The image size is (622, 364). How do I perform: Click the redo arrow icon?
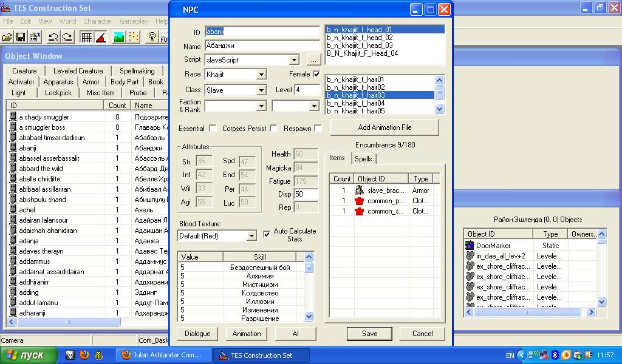[67, 37]
